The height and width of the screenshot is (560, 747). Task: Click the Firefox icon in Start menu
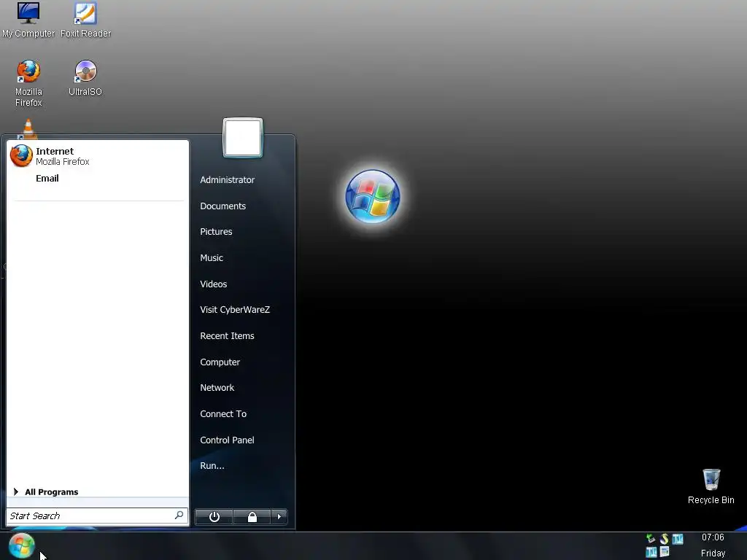click(x=21, y=156)
